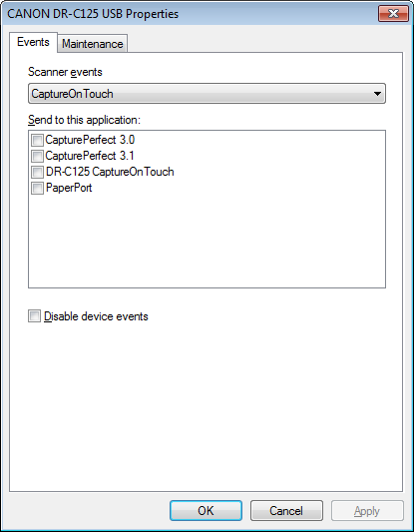
Task: Click the DR-C125 CaptureOnTouch entry text
Action: pos(110,172)
